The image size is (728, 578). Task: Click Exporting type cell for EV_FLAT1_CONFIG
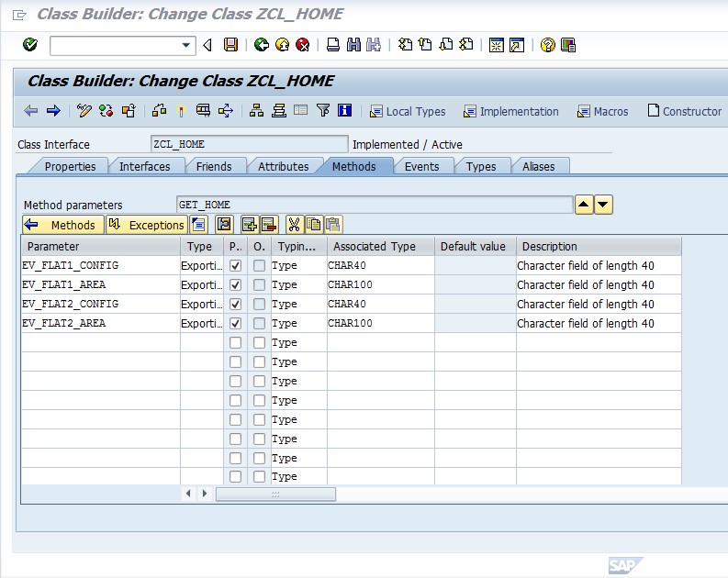click(x=201, y=266)
